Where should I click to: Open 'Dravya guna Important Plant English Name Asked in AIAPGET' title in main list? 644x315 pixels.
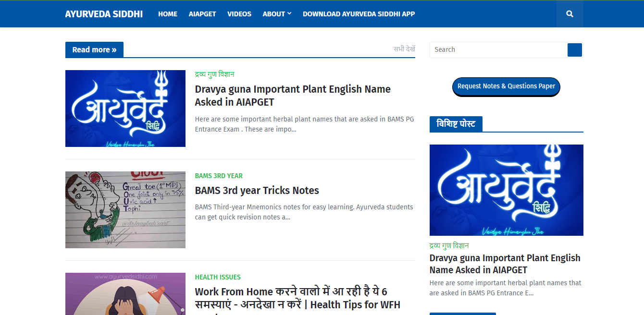293,96
